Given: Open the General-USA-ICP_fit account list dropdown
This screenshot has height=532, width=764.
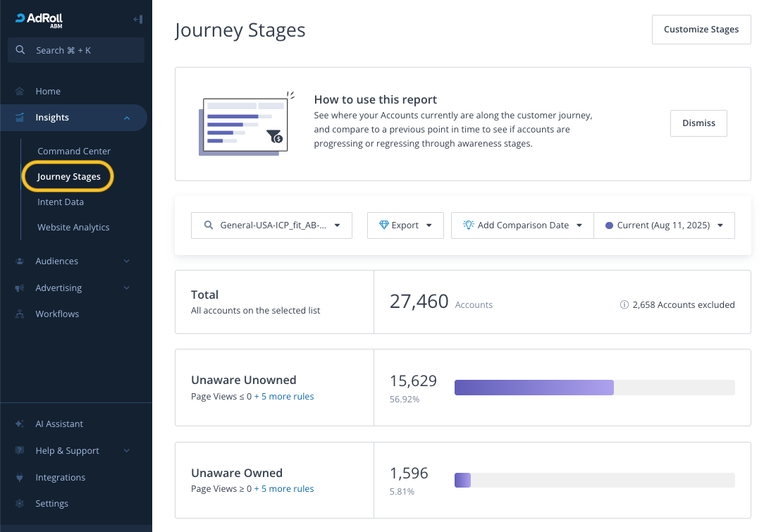Looking at the screenshot, I should point(271,225).
